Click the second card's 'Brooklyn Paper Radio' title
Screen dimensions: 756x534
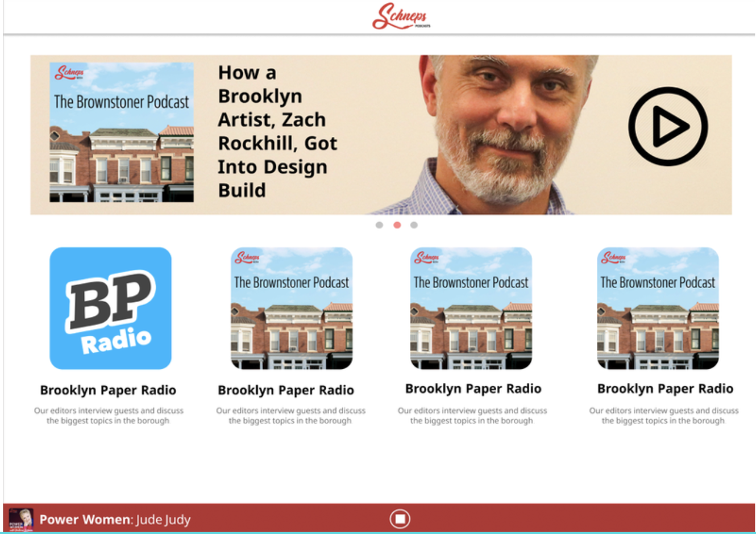click(286, 390)
